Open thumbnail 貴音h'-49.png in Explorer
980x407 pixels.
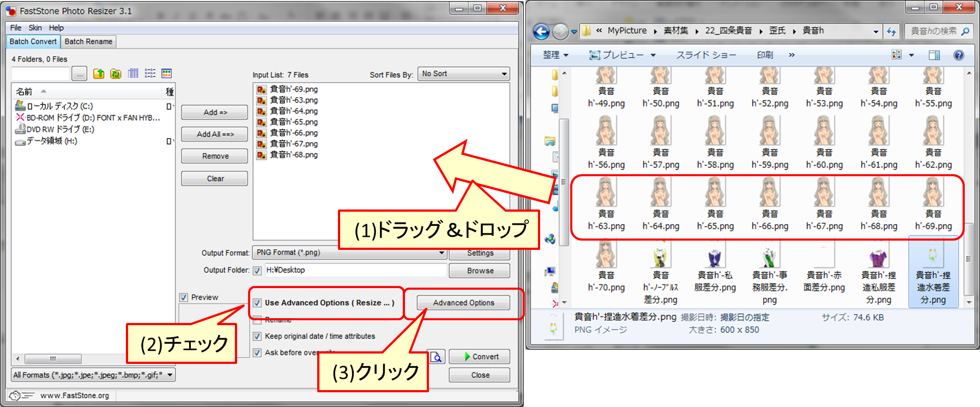click(x=606, y=87)
